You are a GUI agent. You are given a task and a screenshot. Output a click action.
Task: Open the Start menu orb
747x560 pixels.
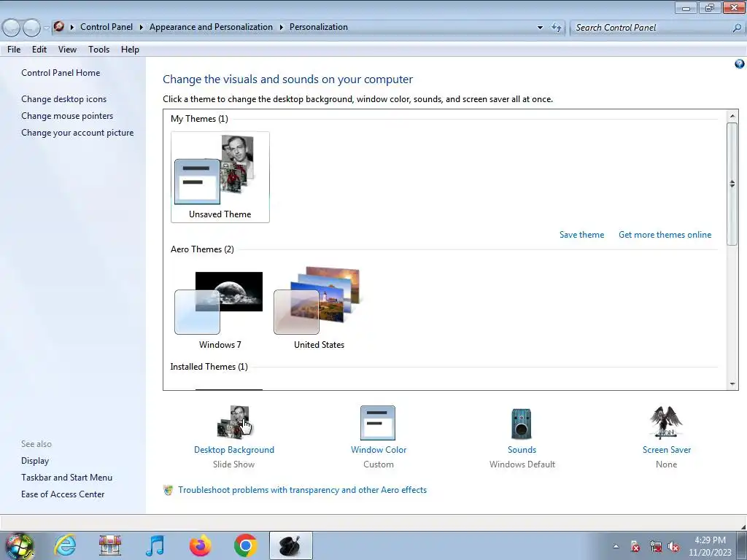pyautogui.click(x=20, y=545)
